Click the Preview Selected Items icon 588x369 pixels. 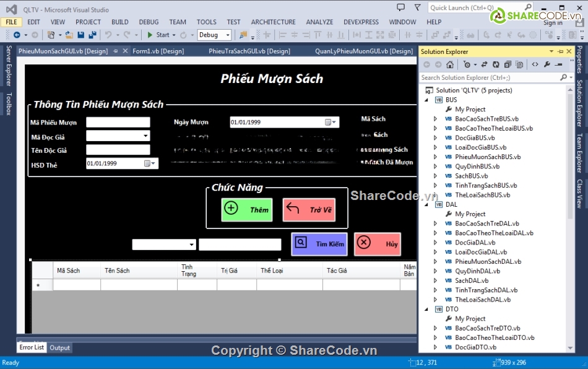coord(559,64)
